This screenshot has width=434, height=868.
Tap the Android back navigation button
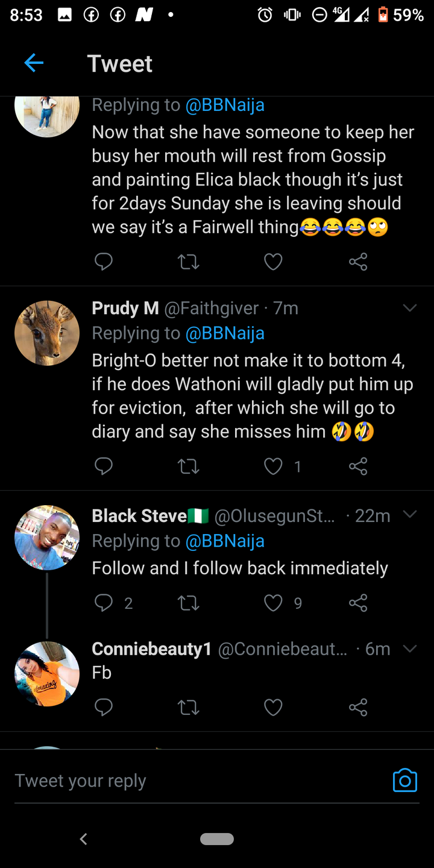(x=84, y=838)
